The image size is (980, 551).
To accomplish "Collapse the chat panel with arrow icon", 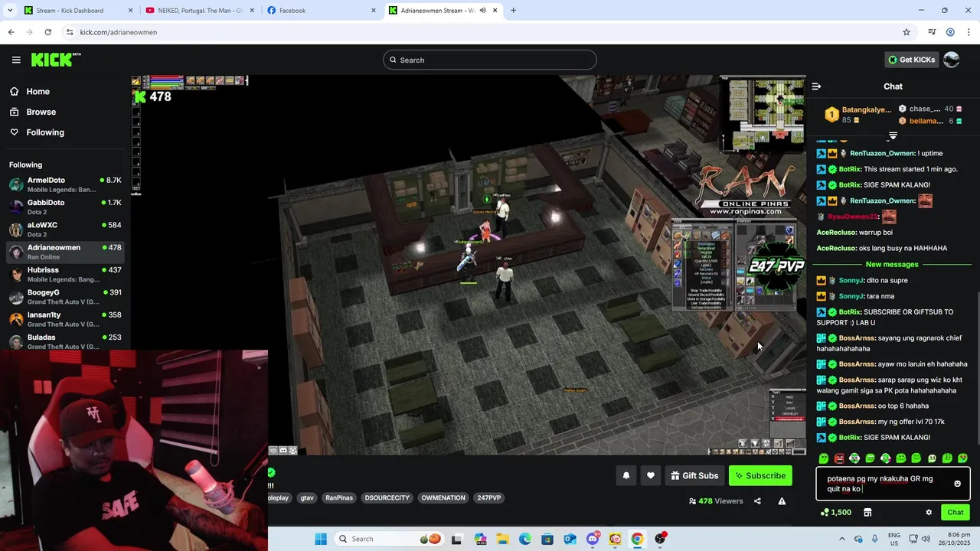I will 816,86.
